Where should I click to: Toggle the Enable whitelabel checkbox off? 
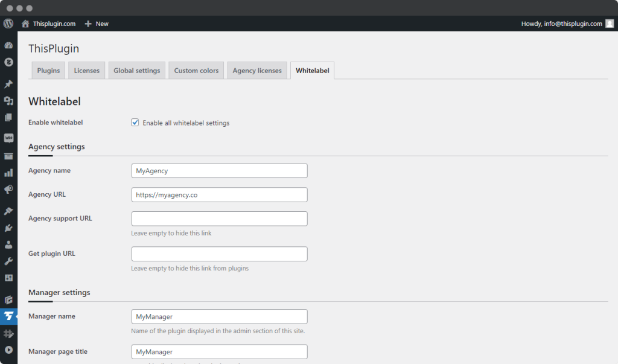[135, 122]
